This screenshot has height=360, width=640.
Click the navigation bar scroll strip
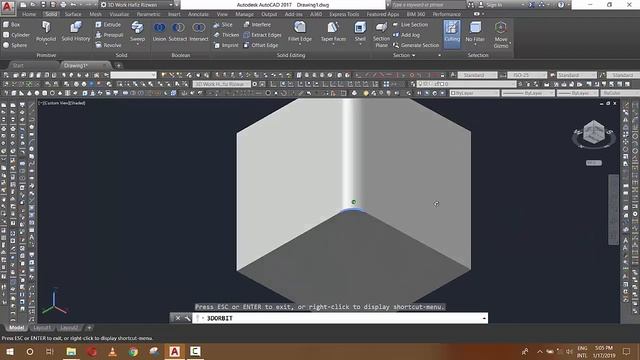coord(613,209)
